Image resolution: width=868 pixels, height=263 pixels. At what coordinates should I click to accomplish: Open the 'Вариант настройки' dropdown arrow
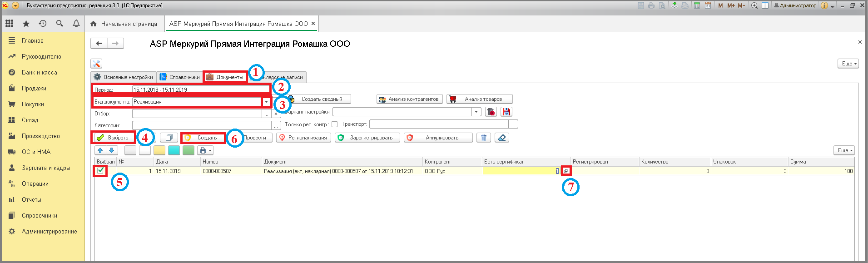(x=476, y=112)
